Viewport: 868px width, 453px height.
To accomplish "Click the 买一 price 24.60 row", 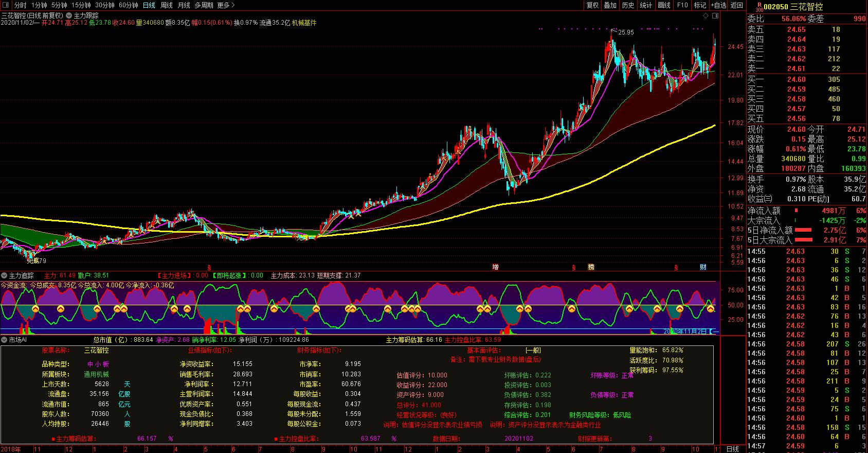I will tap(807, 79).
